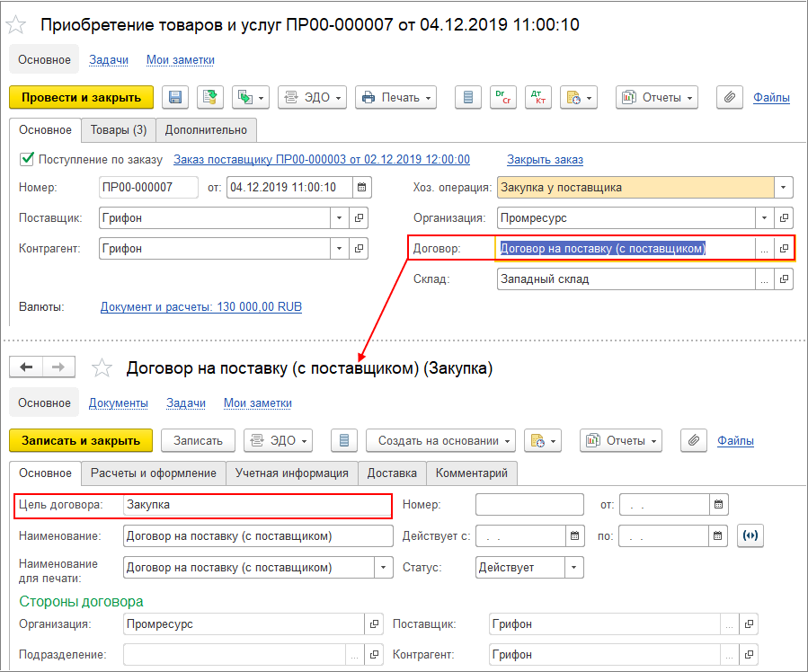Open Документ и расчеты currency link
The image size is (808, 672).
coord(201,307)
